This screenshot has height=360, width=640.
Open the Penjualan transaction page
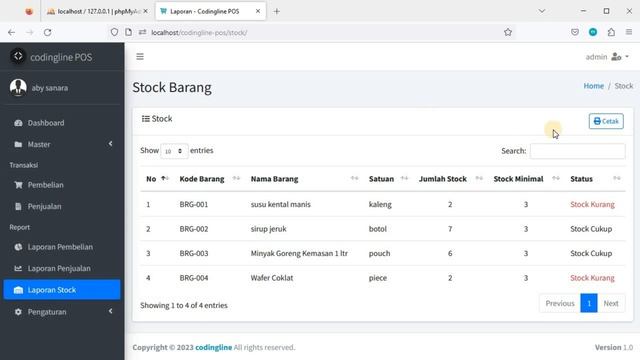[62, 207]
